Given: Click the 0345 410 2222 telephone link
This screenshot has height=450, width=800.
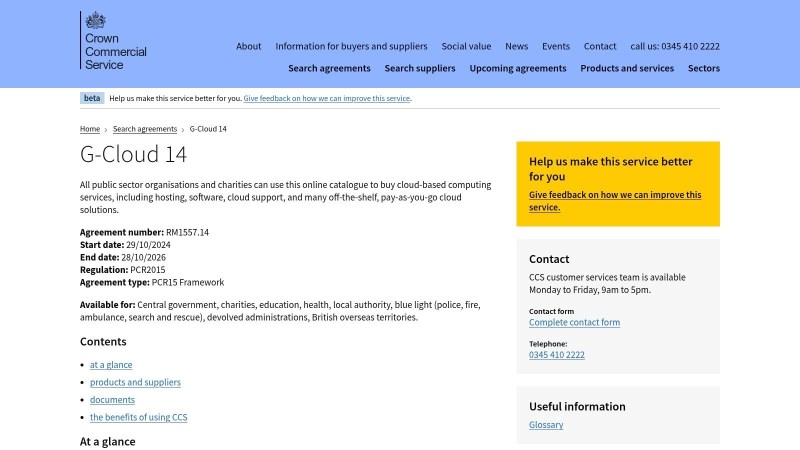Looking at the screenshot, I should click(x=557, y=355).
